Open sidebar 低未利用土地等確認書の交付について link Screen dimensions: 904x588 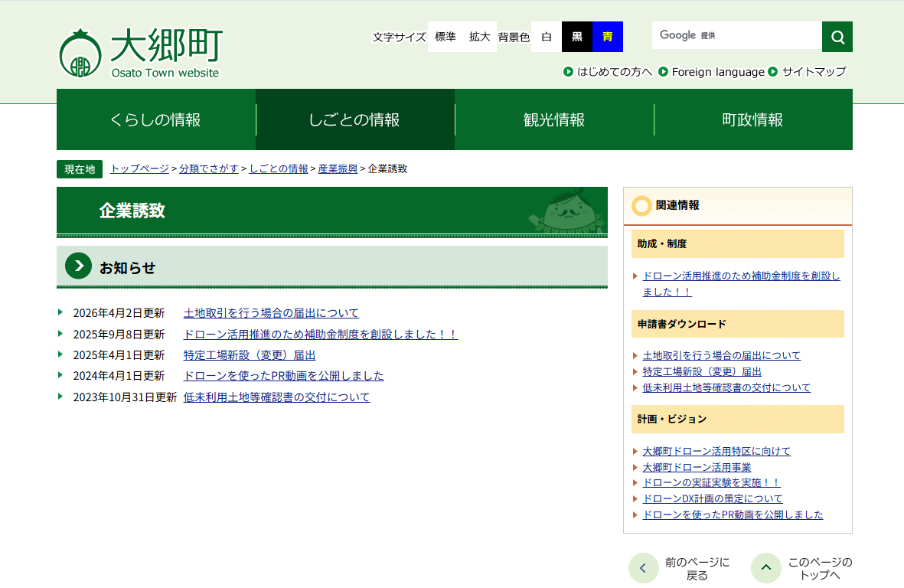pos(726,388)
